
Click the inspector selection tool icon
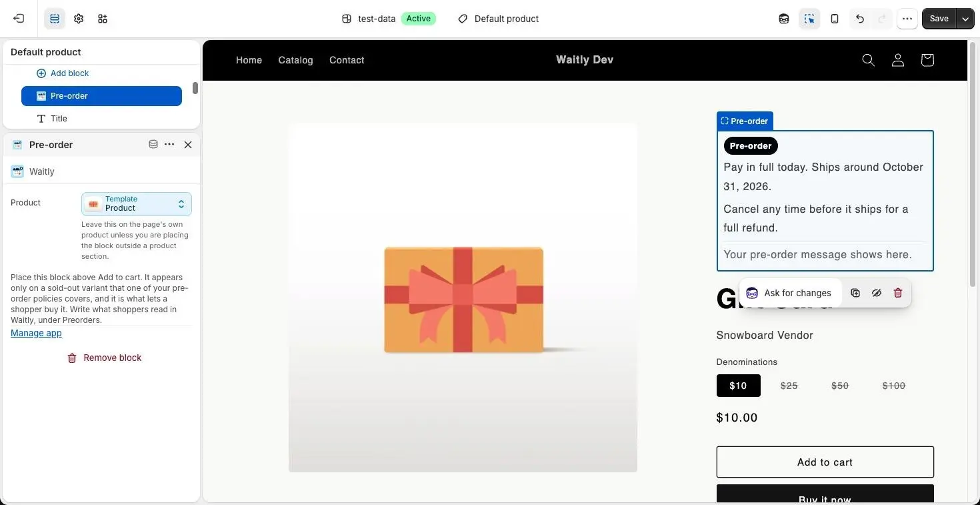coord(809,19)
